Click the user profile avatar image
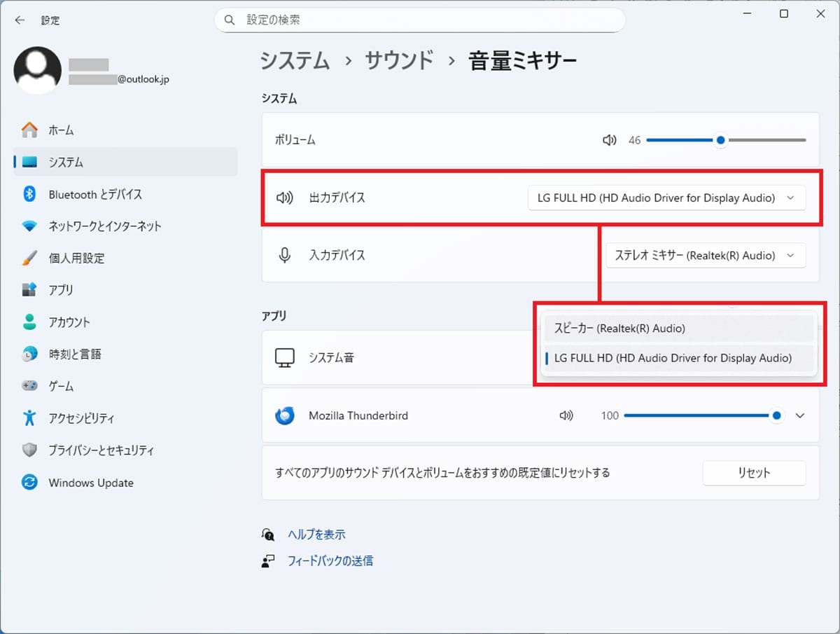The image size is (840, 634). [38, 70]
